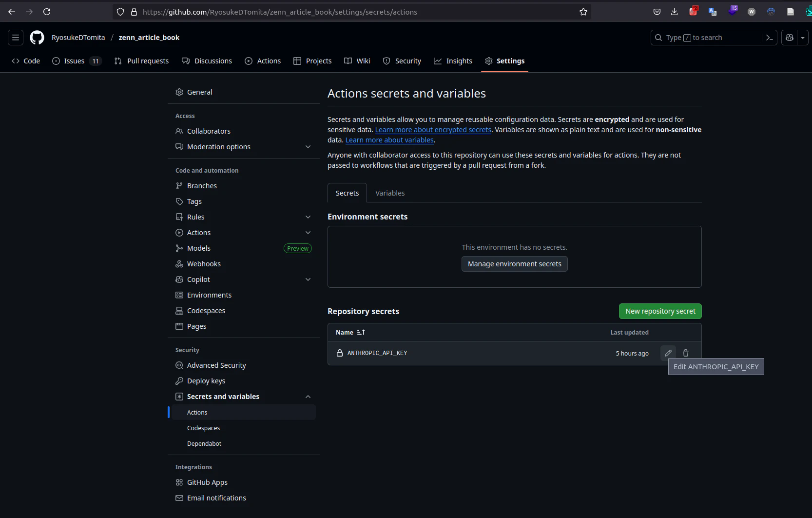Open the Security tab
This screenshot has height=518, width=812.
pos(402,61)
